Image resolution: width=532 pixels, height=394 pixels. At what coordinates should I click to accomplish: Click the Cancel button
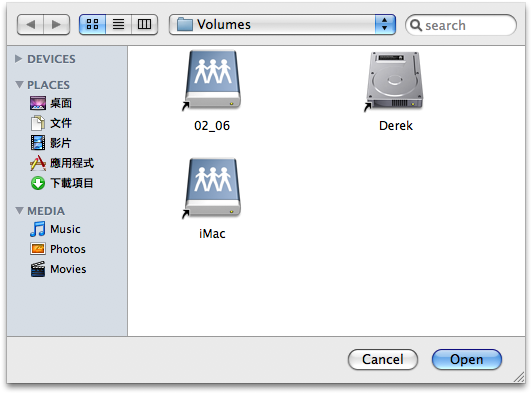pyautogui.click(x=383, y=359)
